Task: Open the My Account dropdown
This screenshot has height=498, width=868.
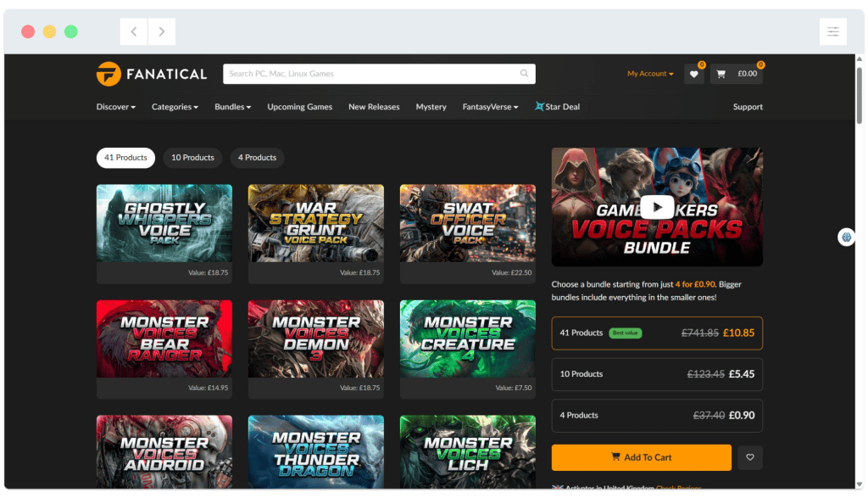Action: click(649, 74)
